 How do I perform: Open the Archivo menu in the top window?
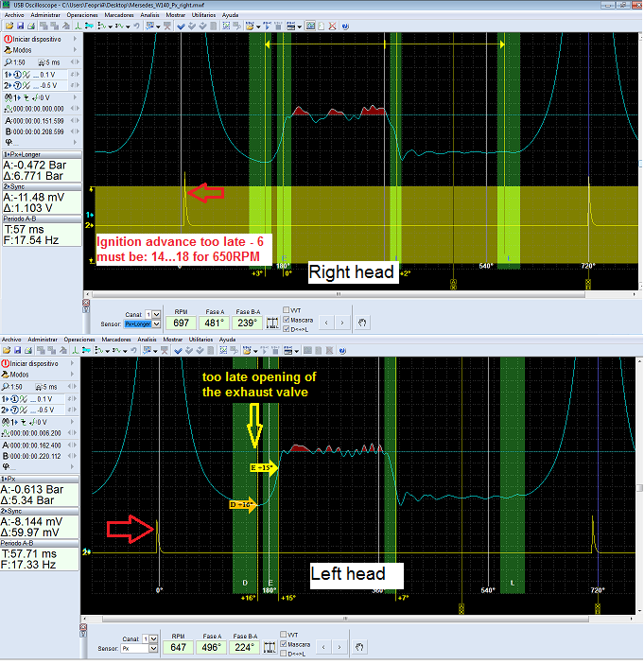pos(14,15)
